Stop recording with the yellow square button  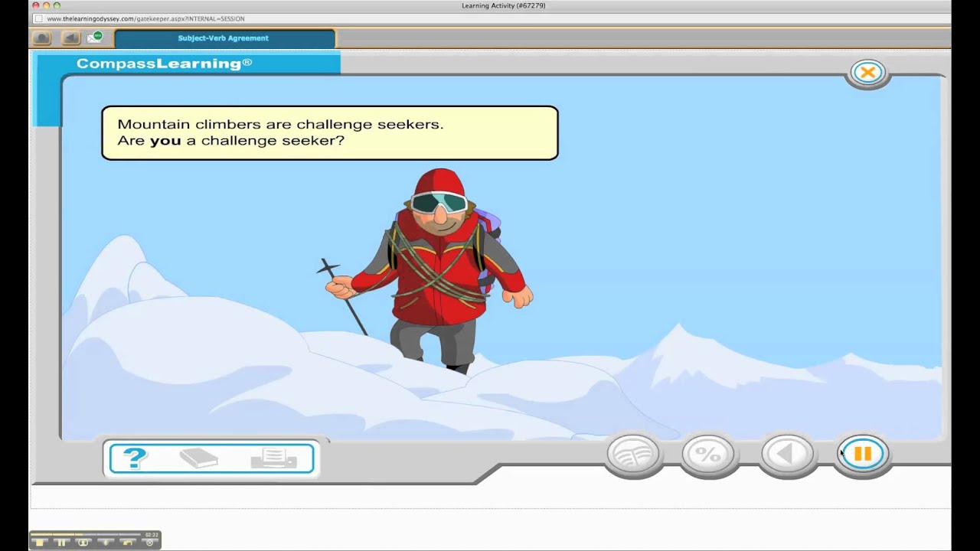[x=41, y=543]
